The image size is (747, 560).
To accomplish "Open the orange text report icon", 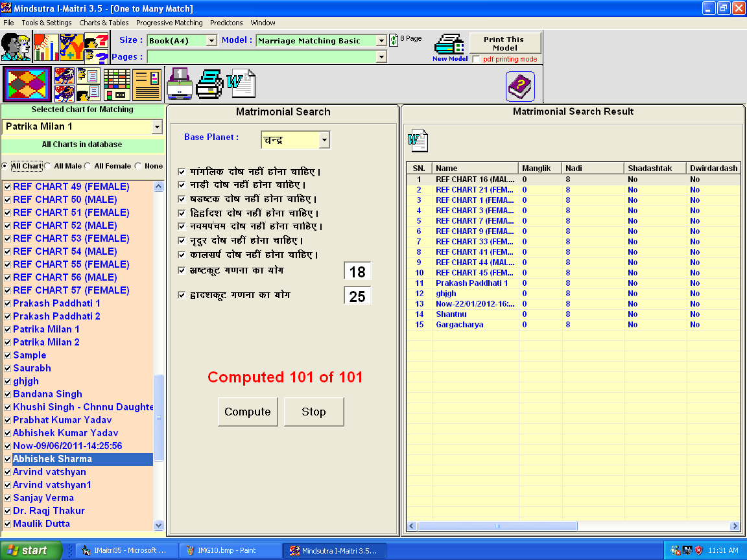I will point(147,84).
